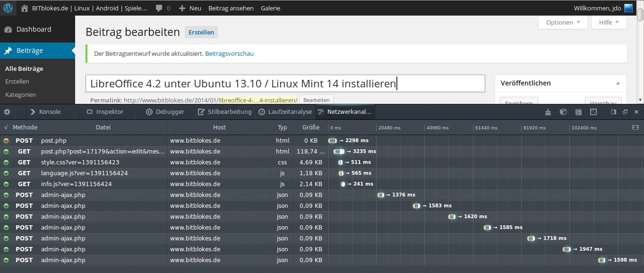This screenshot has height=273, width=644.
Task: Click the status dot for info.js row
Action: click(x=6, y=184)
